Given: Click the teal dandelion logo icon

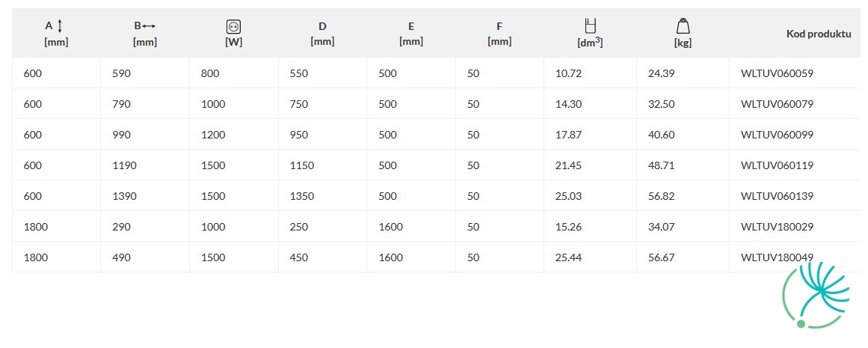Looking at the screenshot, I should tap(816, 295).
